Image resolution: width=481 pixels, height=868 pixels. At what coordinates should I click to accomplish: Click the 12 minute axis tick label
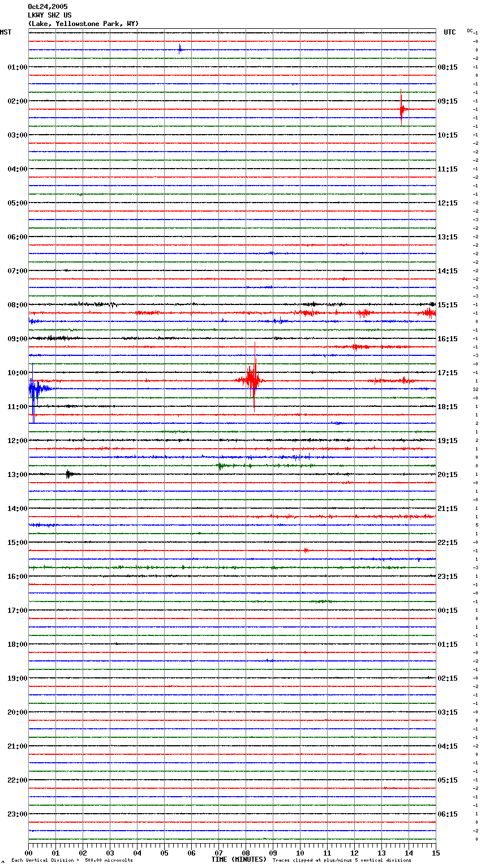click(x=354, y=853)
